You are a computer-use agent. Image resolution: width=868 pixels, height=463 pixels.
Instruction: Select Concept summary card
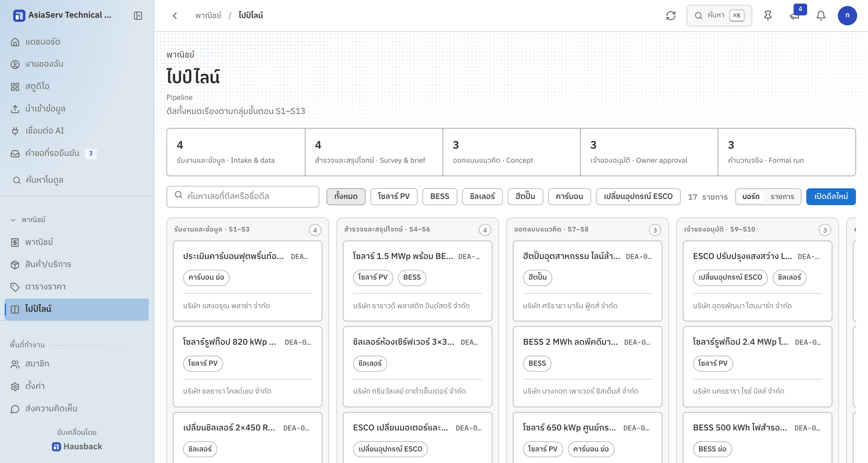(511, 152)
